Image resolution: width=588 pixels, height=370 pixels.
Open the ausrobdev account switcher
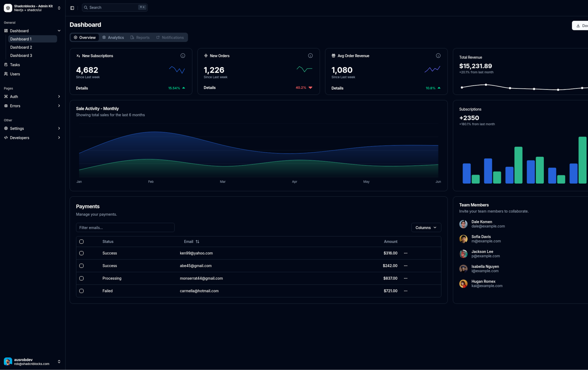[32, 361]
